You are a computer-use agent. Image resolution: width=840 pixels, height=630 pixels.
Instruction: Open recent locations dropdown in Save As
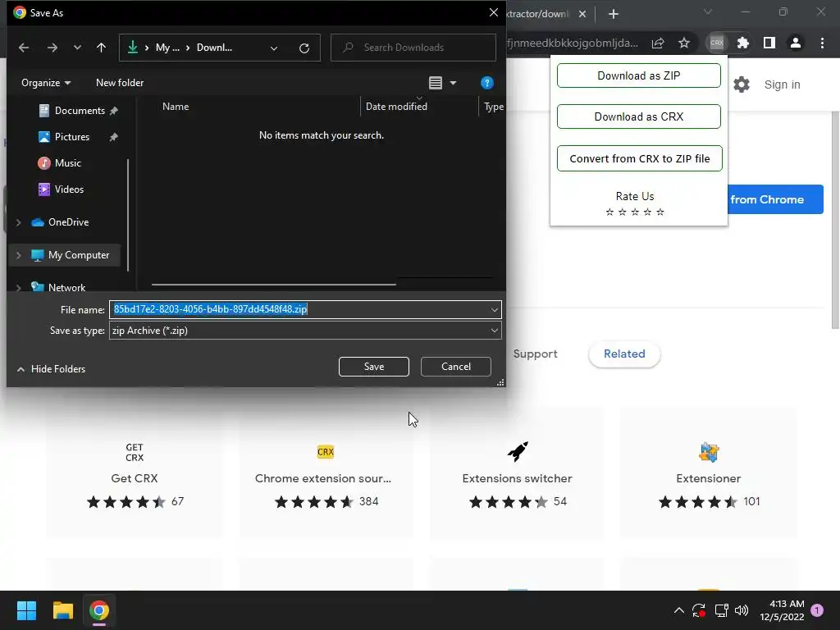pos(77,48)
